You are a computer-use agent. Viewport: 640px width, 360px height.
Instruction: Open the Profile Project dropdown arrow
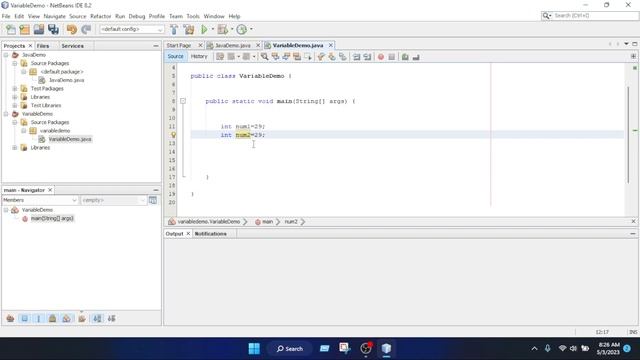(x=251, y=29)
